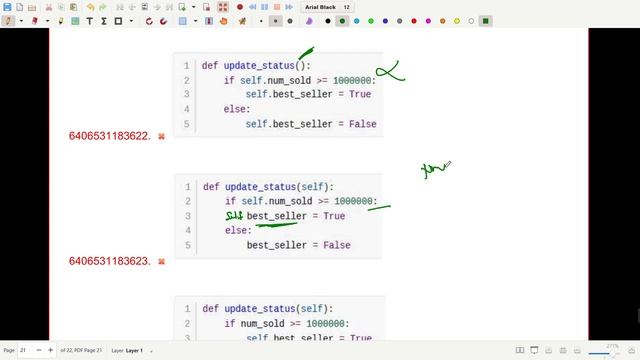Select the Vertical Space tool
The width and height of the screenshot is (640, 360).
[209, 21]
